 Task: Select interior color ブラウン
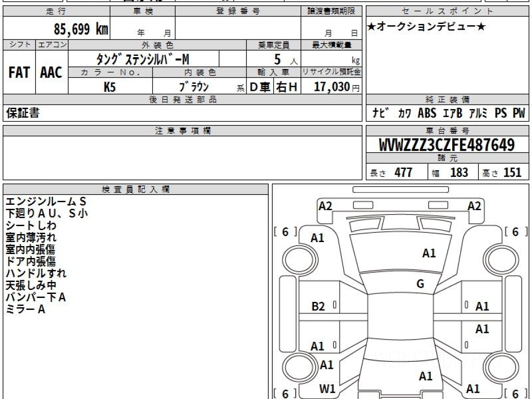[x=194, y=87]
